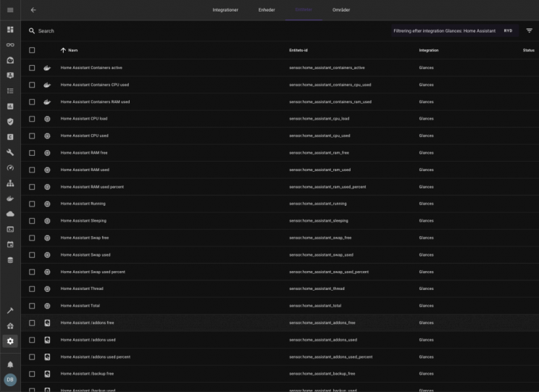Open the terminal sidebar icon
Viewport: 539px width, 392px height.
[10, 229]
